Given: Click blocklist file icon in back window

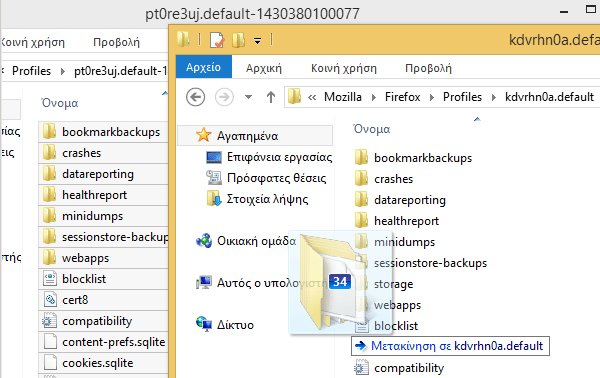Looking at the screenshot, I should click(x=50, y=279).
